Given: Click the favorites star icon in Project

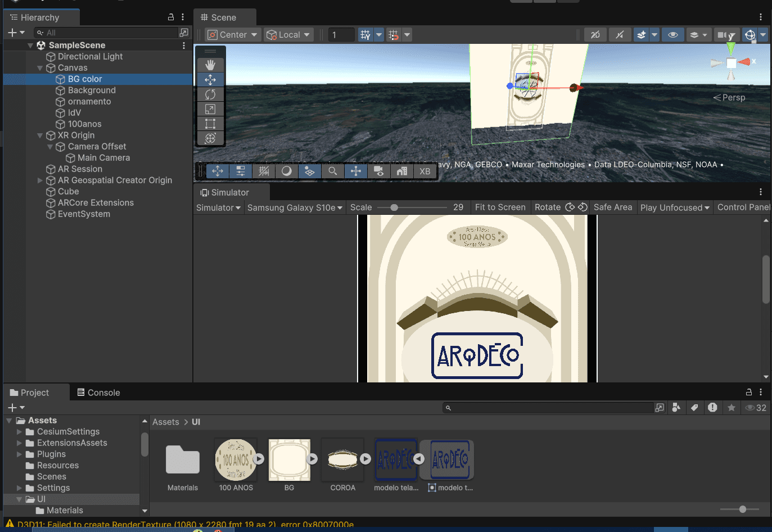Looking at the screenshot, I should (731, 408).
